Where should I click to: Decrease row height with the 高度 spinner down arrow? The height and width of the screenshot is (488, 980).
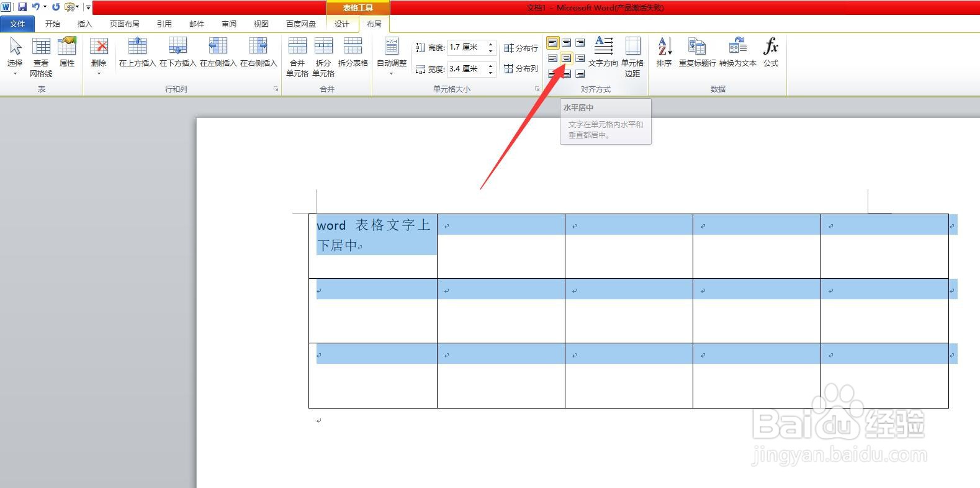click(490, 51)
